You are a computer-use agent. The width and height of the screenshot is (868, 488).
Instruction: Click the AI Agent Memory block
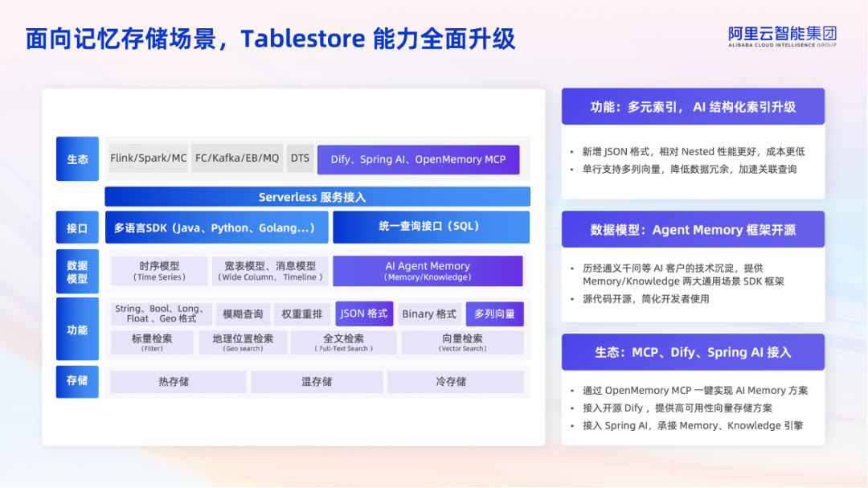(428, 271)
